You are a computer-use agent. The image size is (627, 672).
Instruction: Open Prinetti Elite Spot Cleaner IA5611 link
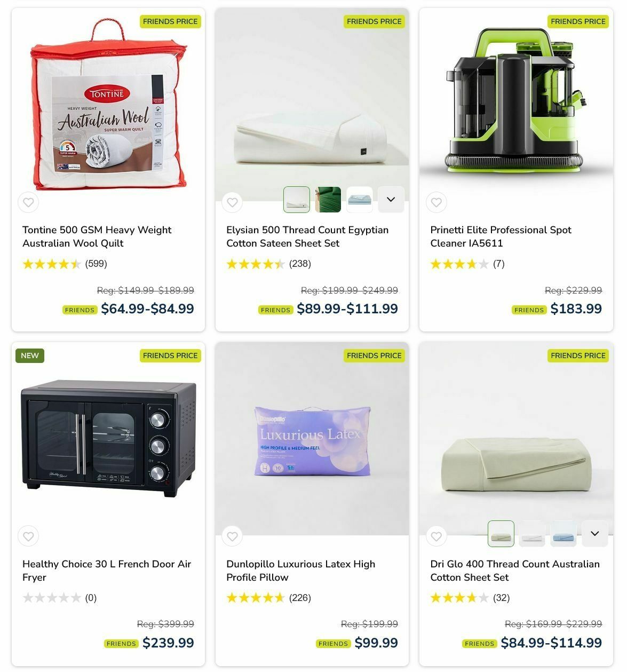(501, 236)
